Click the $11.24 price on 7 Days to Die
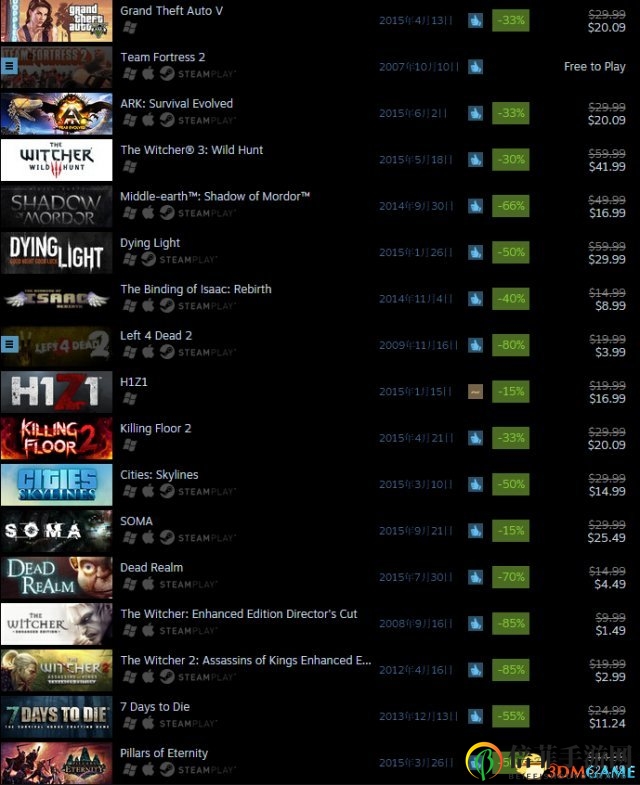640x785 pixels. pyautogui.click(x=607, y=723)
